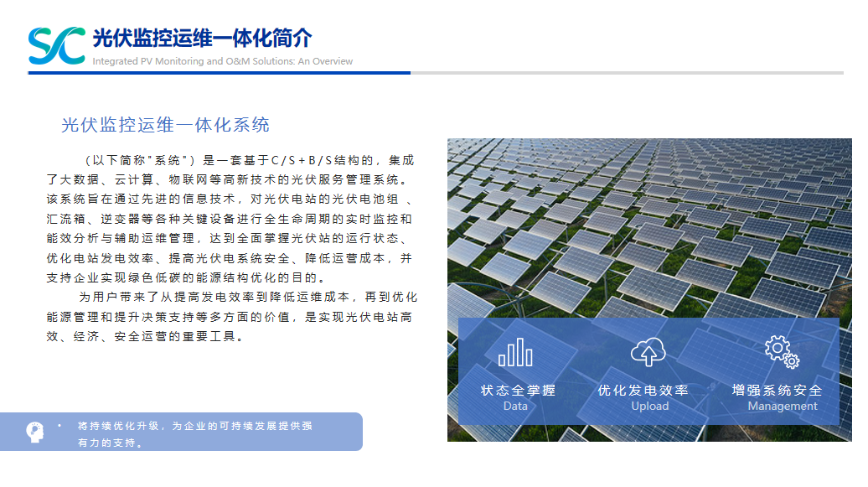The width and height of the screenshot is (868, 487).
Task: Click the Data caption text
Action: click(515, 407)
